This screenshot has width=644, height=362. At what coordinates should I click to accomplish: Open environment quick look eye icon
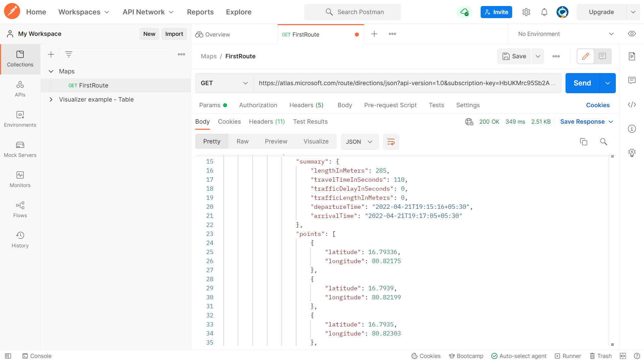point(632,34)
